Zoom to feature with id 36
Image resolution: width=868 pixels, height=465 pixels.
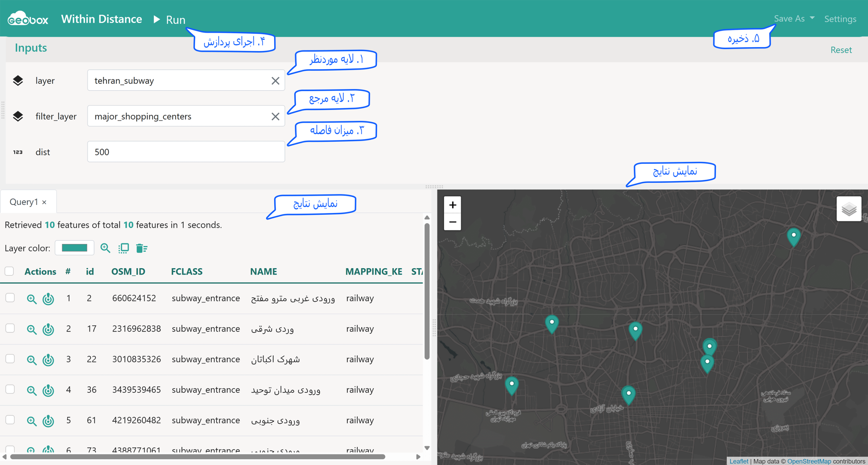click(x=32, y=390)
